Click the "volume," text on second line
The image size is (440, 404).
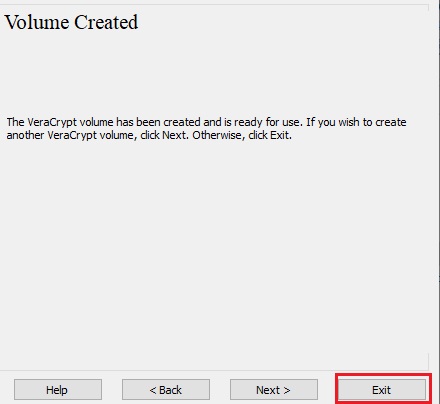[x=118, y=135]
